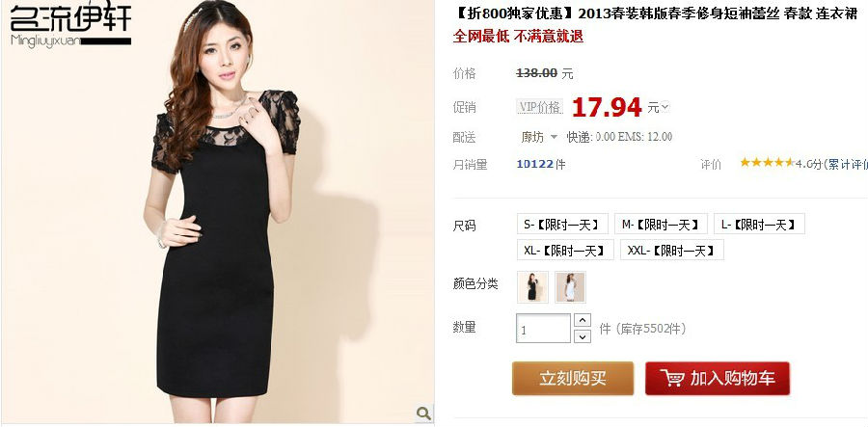Viewport: 868px width, 427px height.
Task: Open the Mingliuyixuan brand logo
Action: tap(70, 25)
